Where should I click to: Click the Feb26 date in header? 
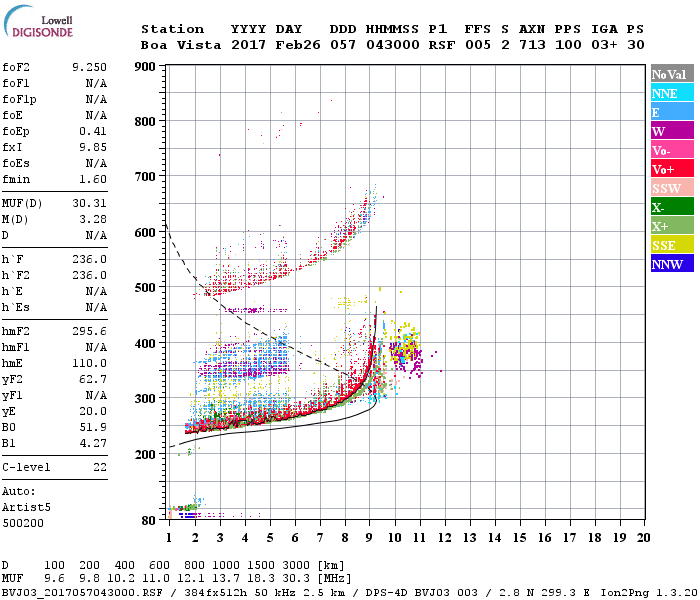coord(297,45)
